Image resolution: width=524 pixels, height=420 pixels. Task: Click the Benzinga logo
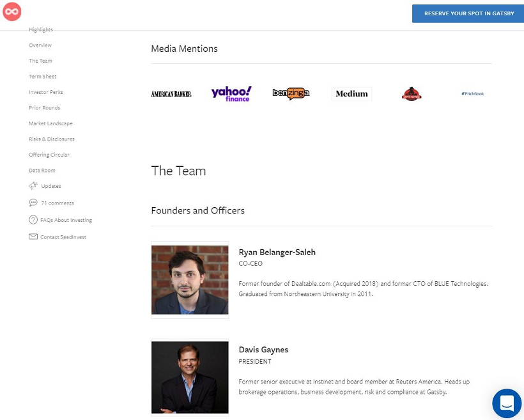291,94
